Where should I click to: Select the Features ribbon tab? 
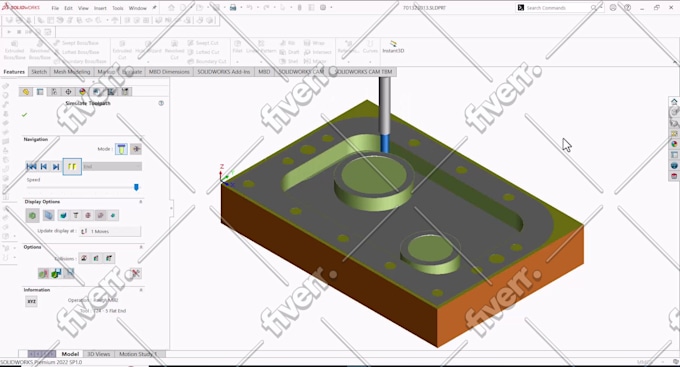[14, 72]
